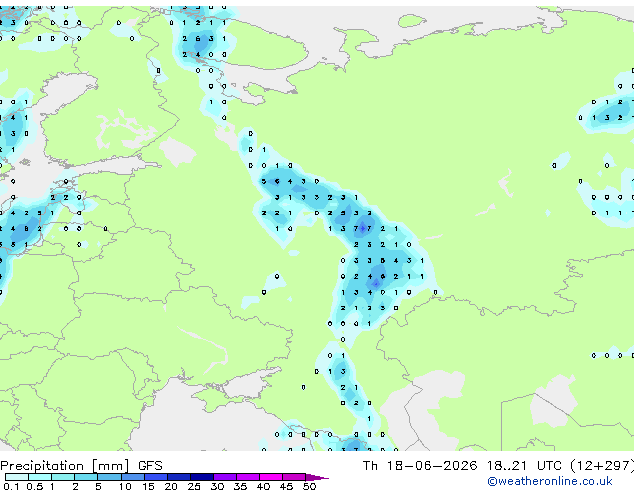The width and height of the screenshot is (634, 490).
Task: Click the '(12+297)' forecast offset text
Action: pos(602,466)
